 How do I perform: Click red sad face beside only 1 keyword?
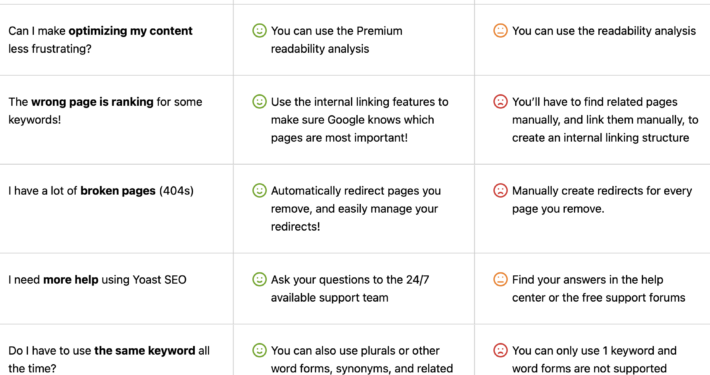click(500, 351)
